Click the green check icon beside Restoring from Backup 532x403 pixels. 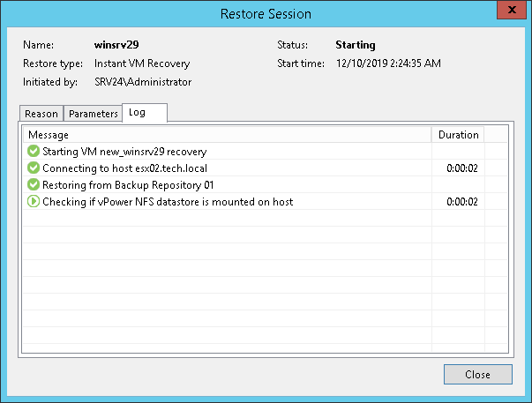(34, 185)
